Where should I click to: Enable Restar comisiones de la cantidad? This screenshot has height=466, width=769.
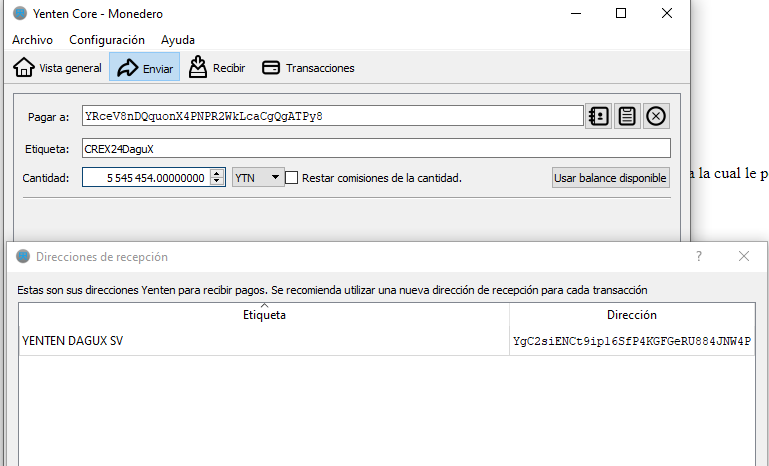point(292,178)
